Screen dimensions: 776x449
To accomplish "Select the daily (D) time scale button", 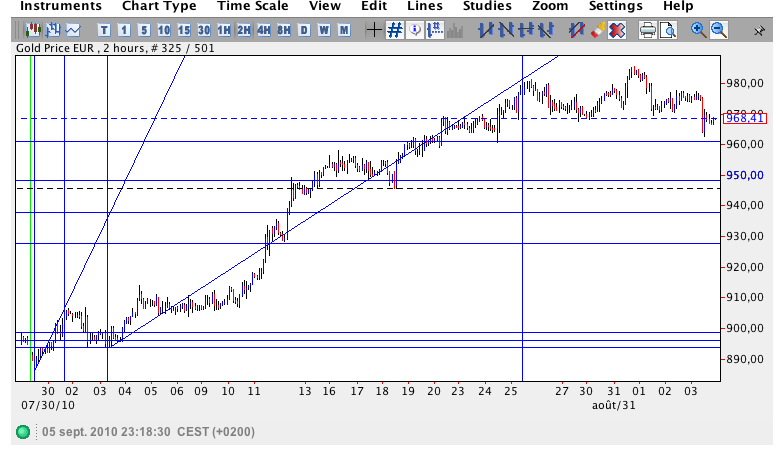I will [x=304, y=30].
